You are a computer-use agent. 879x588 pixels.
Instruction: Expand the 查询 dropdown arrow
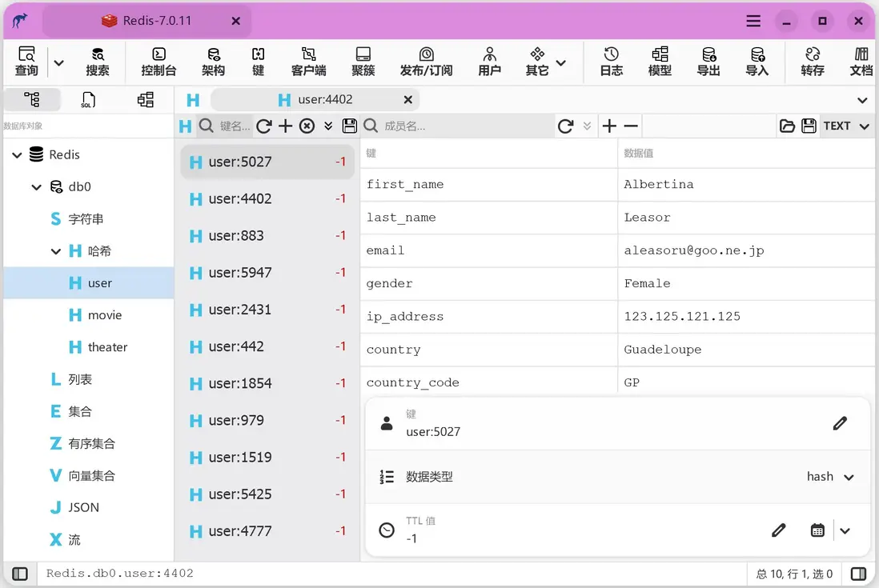tap(58, 62)
